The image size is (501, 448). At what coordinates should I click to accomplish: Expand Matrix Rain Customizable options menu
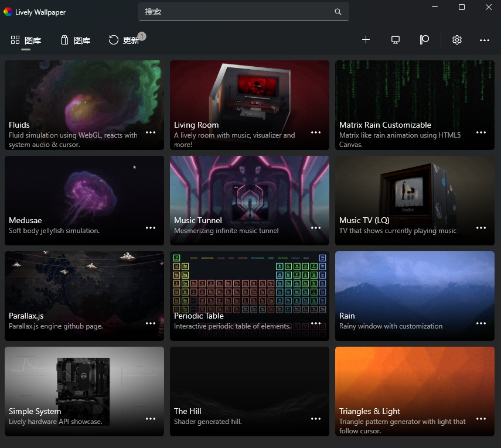pyautogui.click(x=481, y=132)
